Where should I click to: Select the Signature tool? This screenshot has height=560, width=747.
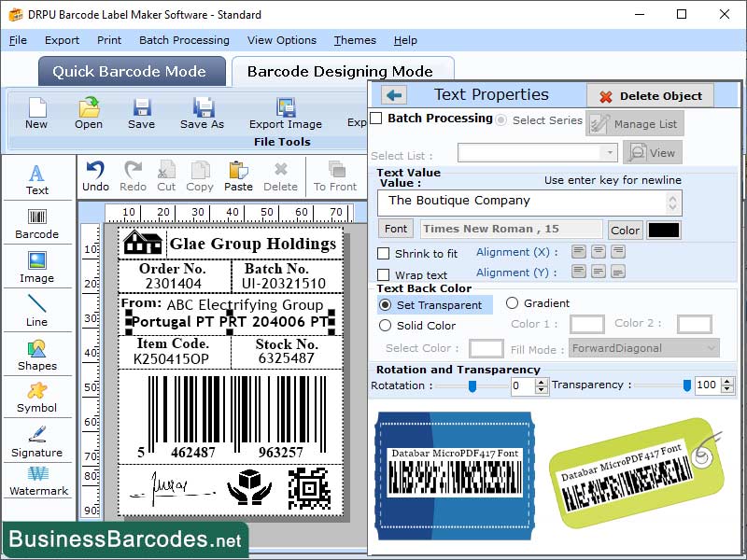pyautogui.click(x=37, y=445)
